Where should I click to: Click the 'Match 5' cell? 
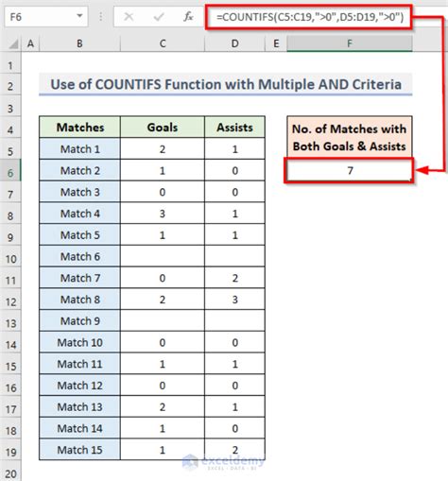pos(79,235)
